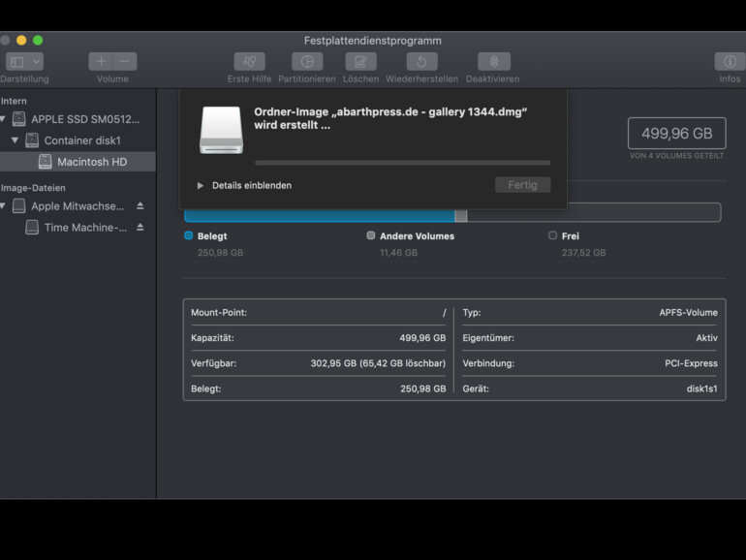
Task: Click the 11,46 GB other volumes value
Action: [x=399, y=253]
